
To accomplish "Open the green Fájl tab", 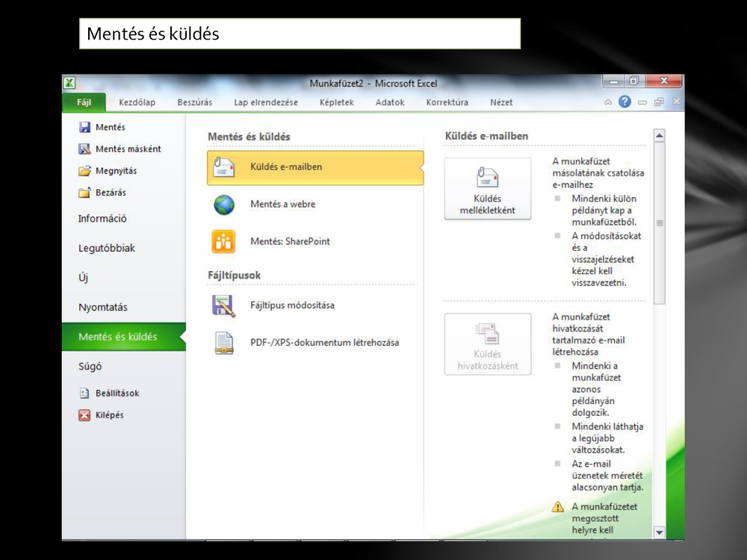I will coord(84,102).
